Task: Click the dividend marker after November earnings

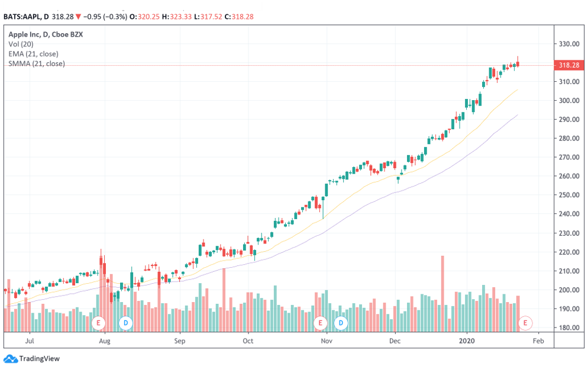Action: click(340, 323)
